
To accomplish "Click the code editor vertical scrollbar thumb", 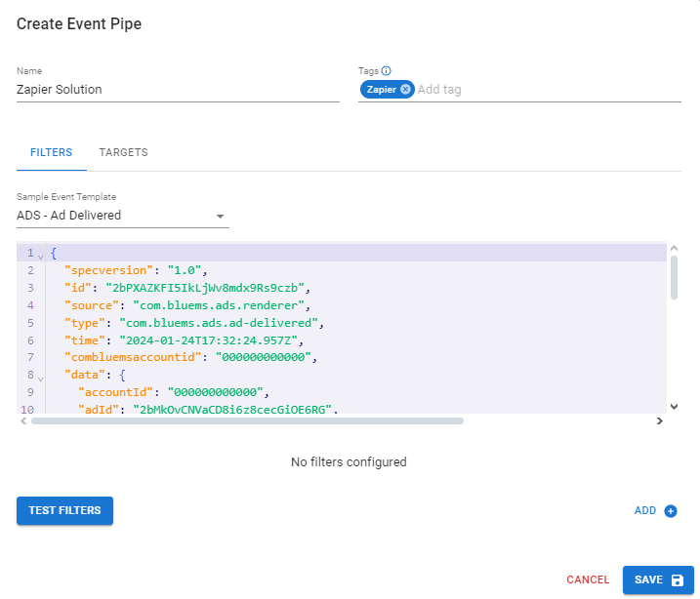I will pos(673,276).
